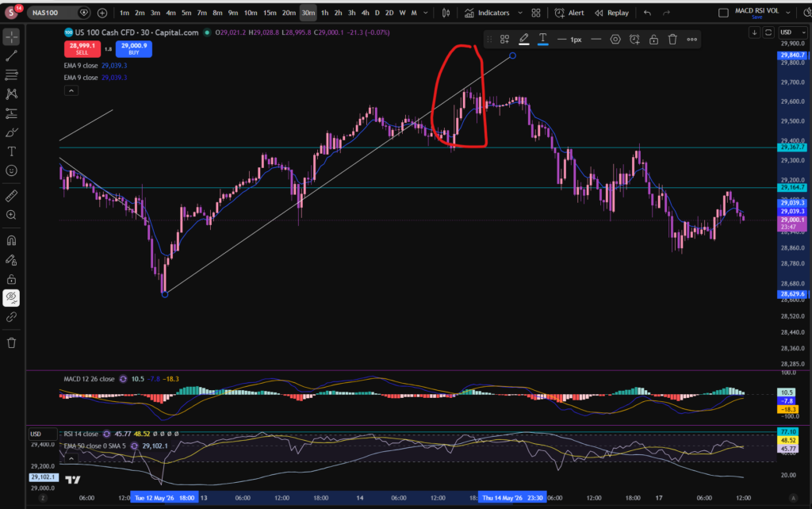Open the candlestick chart style menu

(x=446, y=13)
